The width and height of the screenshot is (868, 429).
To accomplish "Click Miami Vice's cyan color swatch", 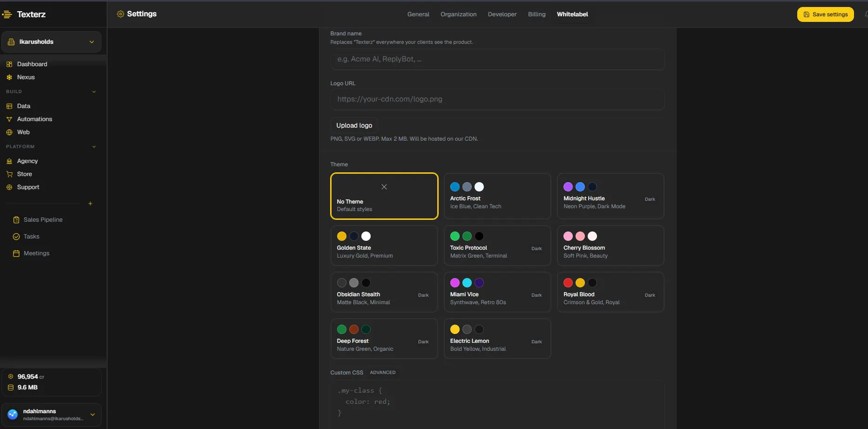I will coord(467,283).
